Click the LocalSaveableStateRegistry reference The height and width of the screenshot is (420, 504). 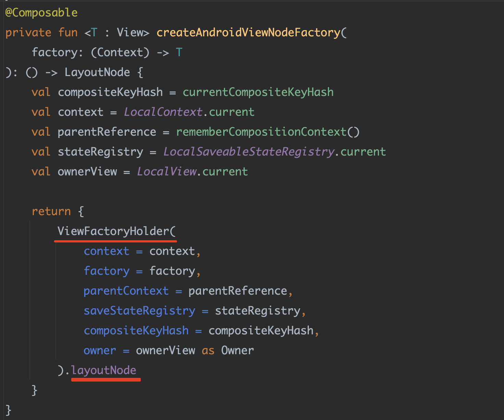click(x=249, y=152)
